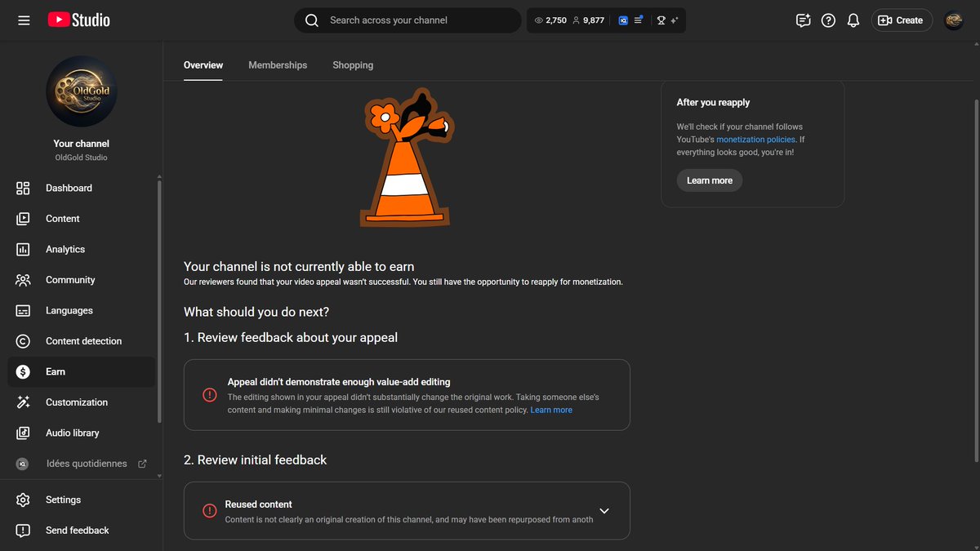The height and width of the screenshot is (551, 980).
Task: Click the Learn more button under After you reapply
Action: pos(710,180)
